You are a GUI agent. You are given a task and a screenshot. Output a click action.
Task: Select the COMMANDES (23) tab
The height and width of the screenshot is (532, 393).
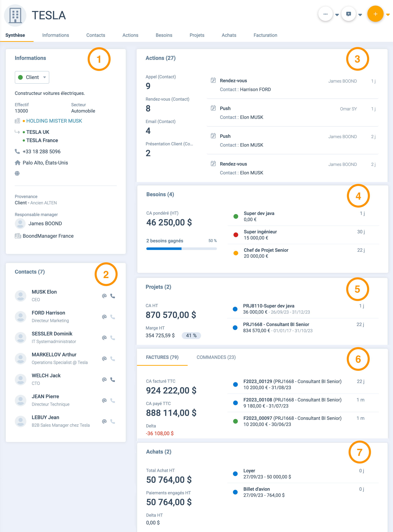[216, 357]
